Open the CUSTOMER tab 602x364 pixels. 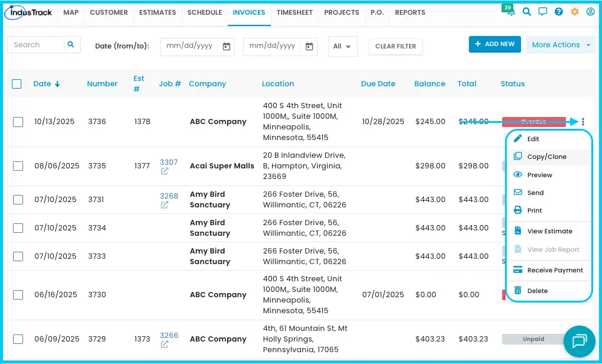click(x=109, y=12)
